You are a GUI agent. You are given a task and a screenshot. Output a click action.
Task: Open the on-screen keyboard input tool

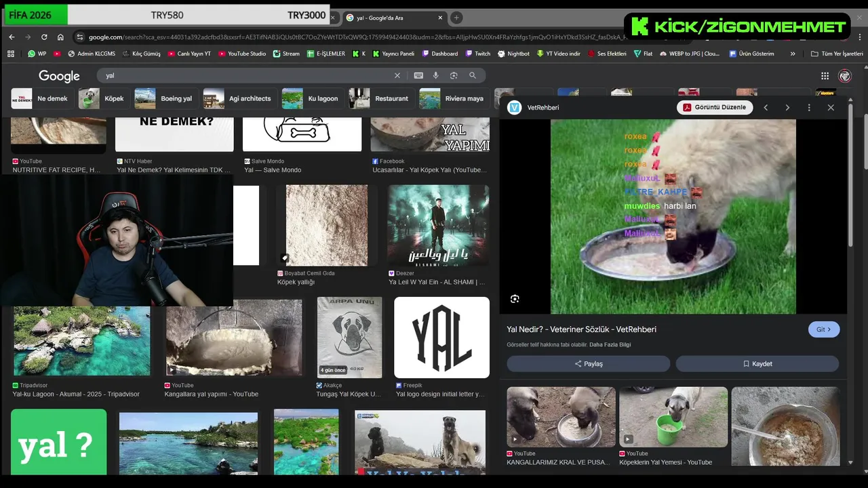click(418, 76)
